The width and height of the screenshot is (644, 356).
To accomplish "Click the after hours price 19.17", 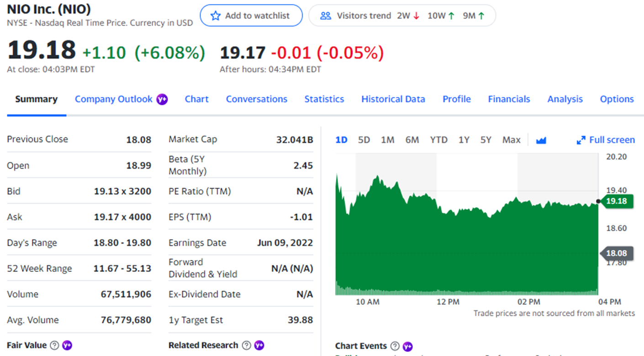I will coord(243,53).
